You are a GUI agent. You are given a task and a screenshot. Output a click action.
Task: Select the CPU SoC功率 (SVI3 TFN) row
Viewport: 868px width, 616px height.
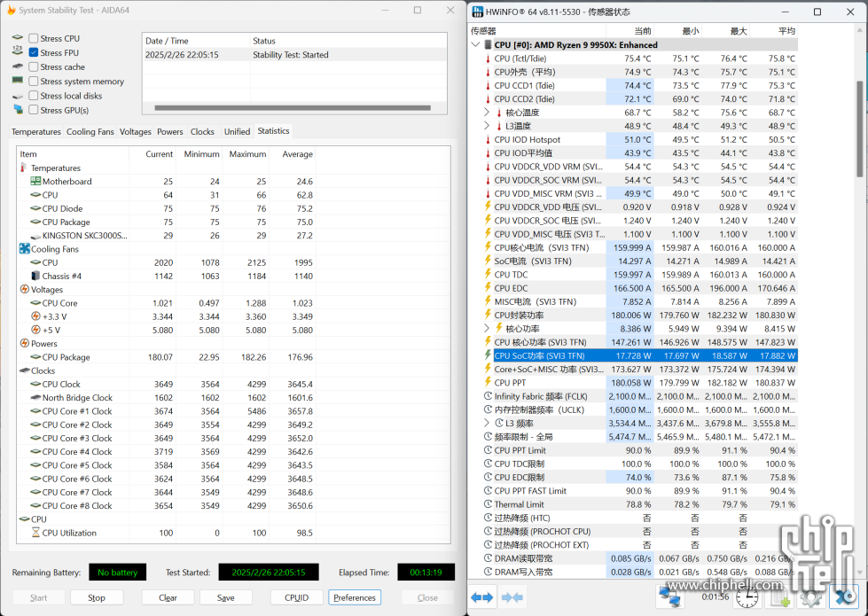pos(641,356)
